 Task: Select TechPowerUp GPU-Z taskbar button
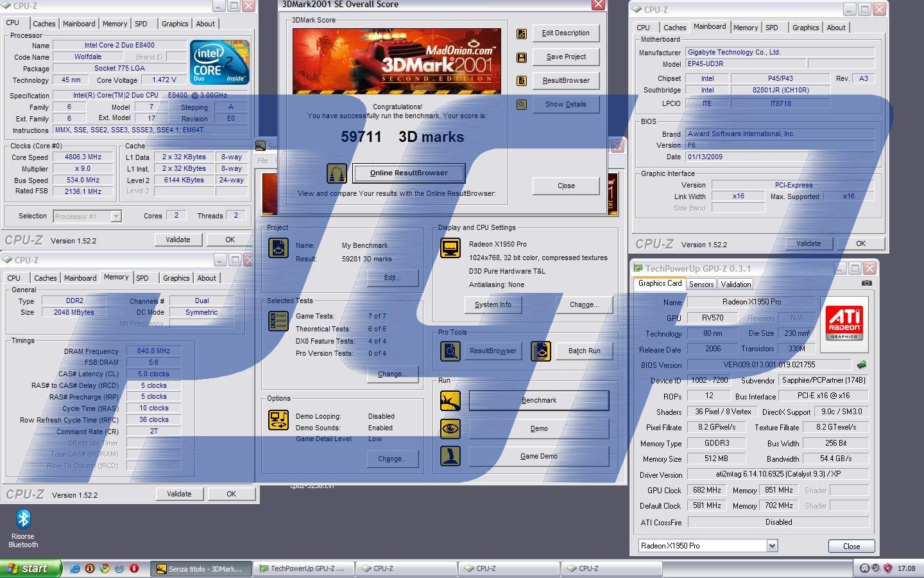(305, 568)
